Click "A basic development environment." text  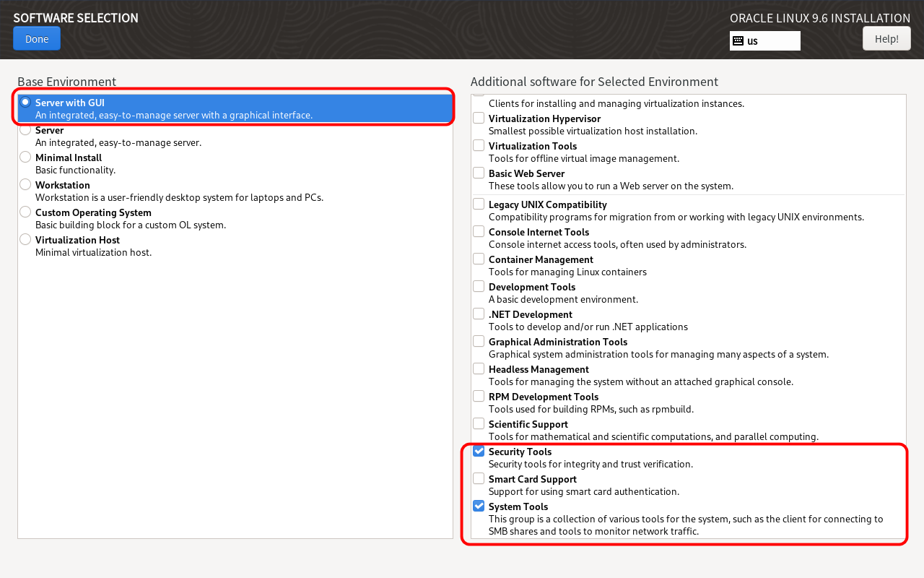tap(563, 299)
